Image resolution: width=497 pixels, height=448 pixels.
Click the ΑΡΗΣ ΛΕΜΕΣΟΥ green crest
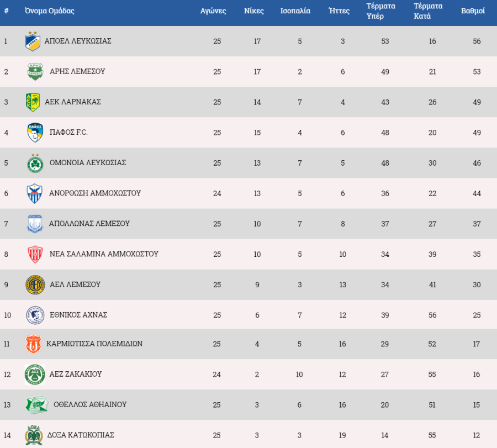pos(35,72)
